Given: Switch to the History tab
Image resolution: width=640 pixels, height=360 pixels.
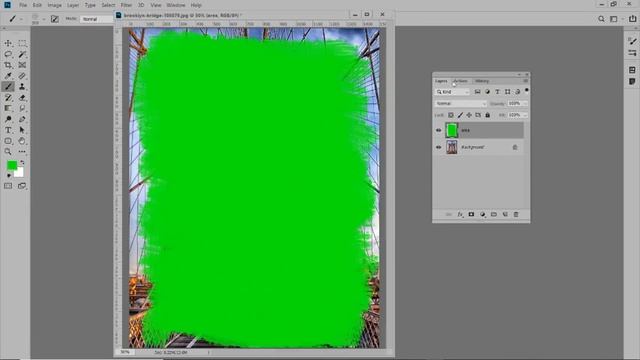Looking at the screenshot, I should [x=482, y=81].
